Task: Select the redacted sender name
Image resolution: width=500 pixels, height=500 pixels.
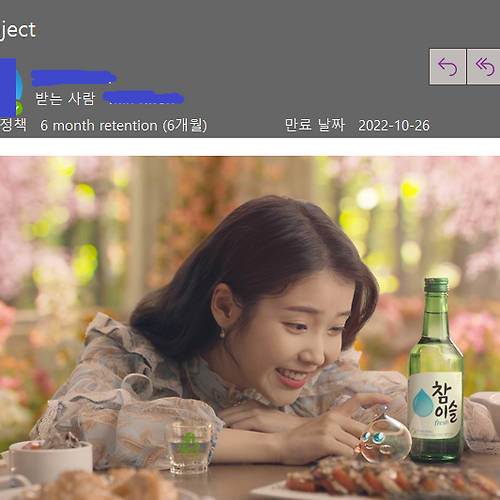Action: point(74,77)
